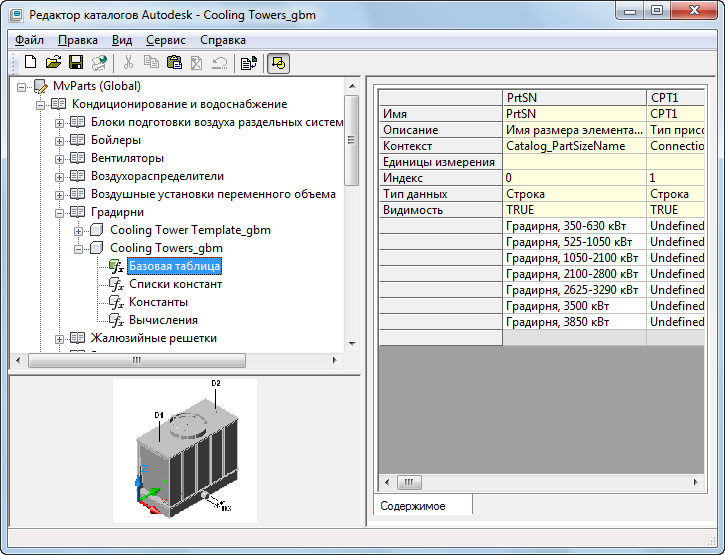The width and height of the screenshot is (725, 555).
Task: Select cell Градирня, 1050-2100 кВт
Action: (574, 258)
